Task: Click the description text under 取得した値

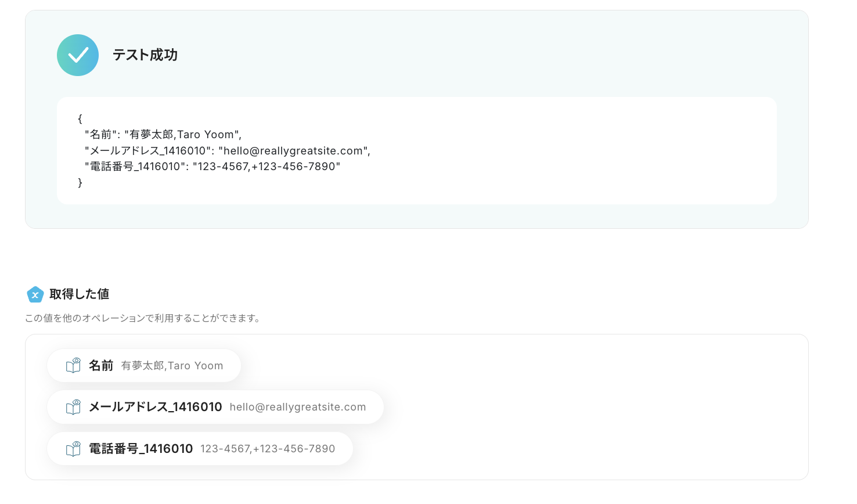Action: [x=143, y=318]
